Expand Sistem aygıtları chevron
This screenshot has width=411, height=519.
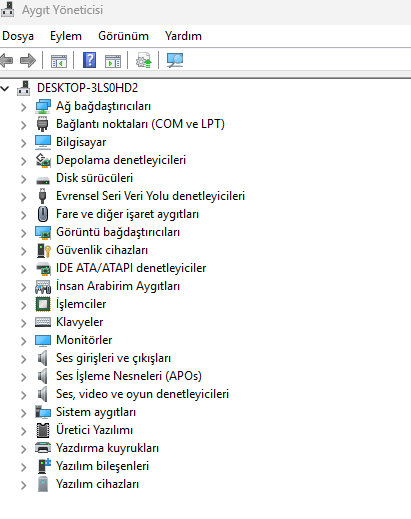coord(23,413)
